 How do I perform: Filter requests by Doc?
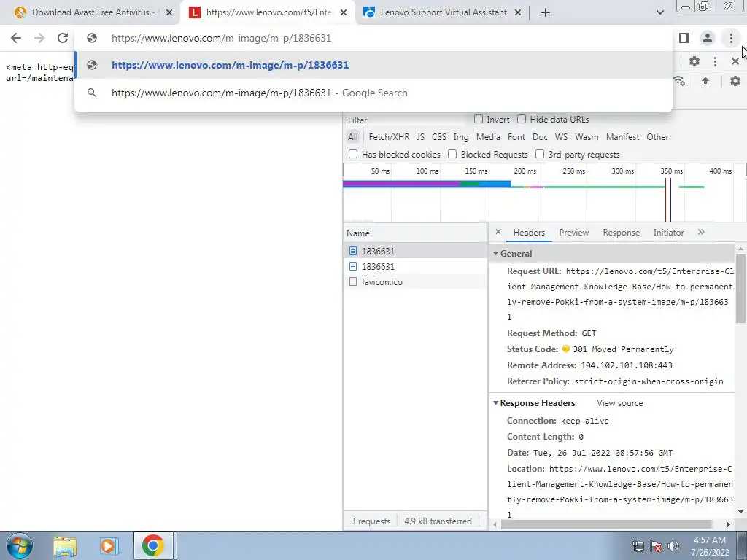tap(540, 137)
